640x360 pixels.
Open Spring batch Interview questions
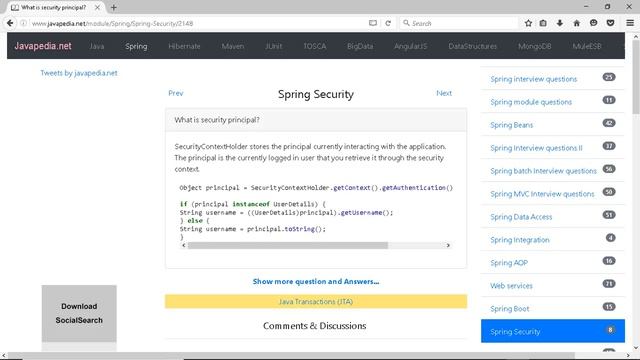[x=543, y=171]
